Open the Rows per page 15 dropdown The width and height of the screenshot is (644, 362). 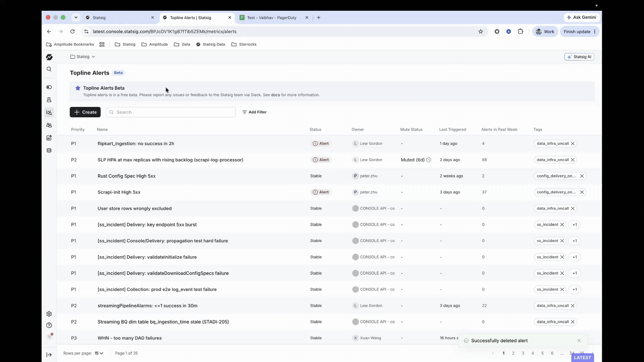pos(99,353)
